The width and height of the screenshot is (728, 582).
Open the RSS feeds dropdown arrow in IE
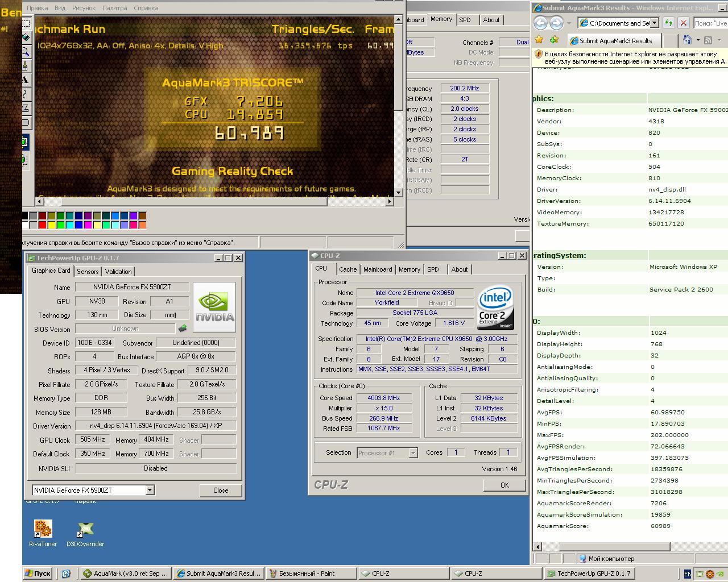click(x=719, y=40)
